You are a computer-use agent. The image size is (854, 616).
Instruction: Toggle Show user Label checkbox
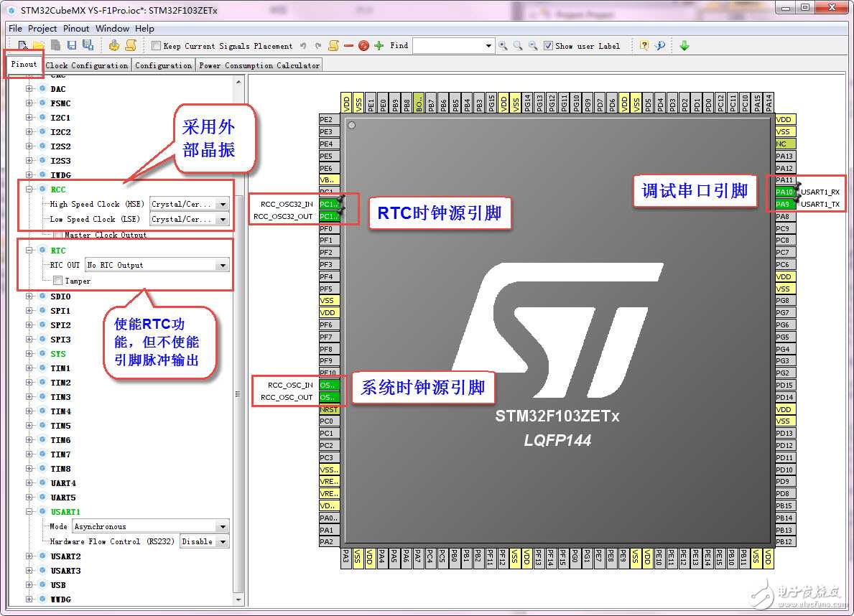click(x=549, y=46)
